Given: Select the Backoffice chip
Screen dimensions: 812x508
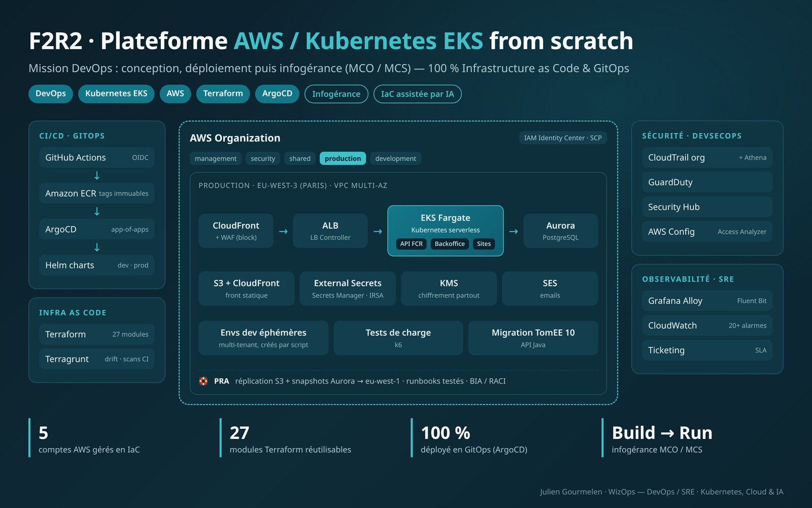Looking at the screenshot, I should (x=450, y=244).
